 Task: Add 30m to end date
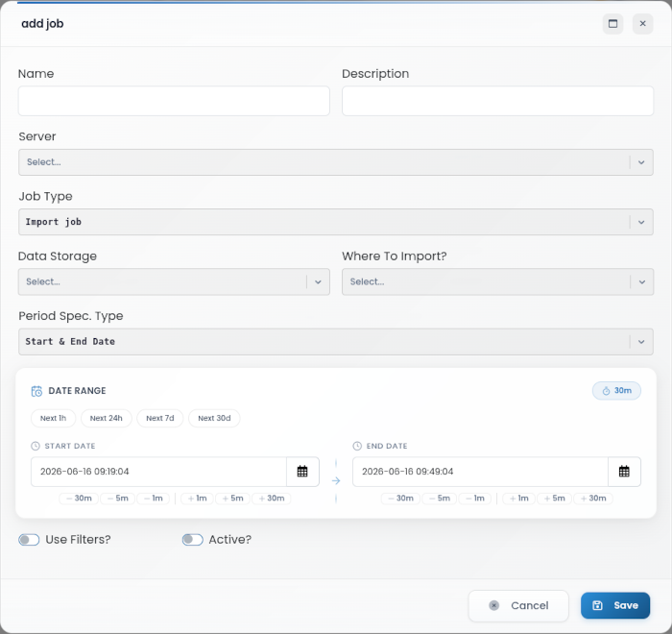[x=593, y=499]
